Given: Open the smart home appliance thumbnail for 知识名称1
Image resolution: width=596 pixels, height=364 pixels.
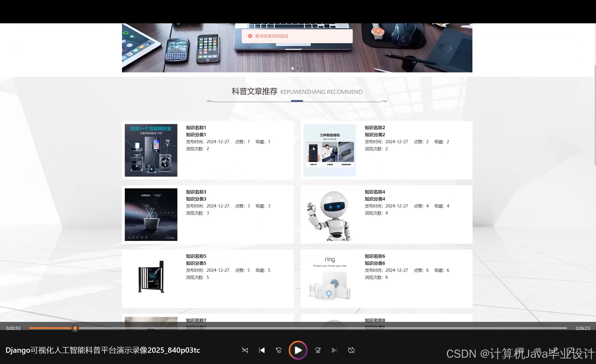Looking at the screenshot, I should 151,150.
